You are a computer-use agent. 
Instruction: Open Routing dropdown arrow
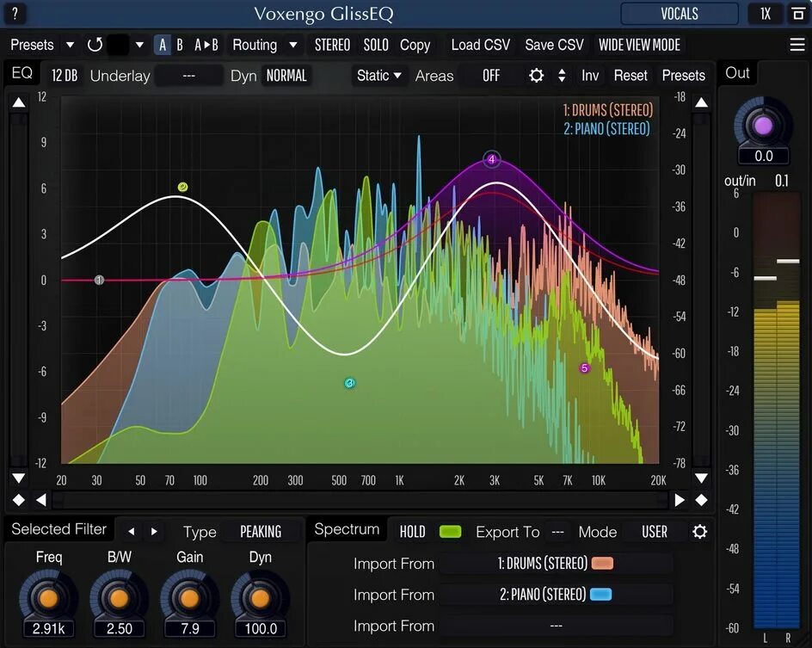(x=293, y=45)
